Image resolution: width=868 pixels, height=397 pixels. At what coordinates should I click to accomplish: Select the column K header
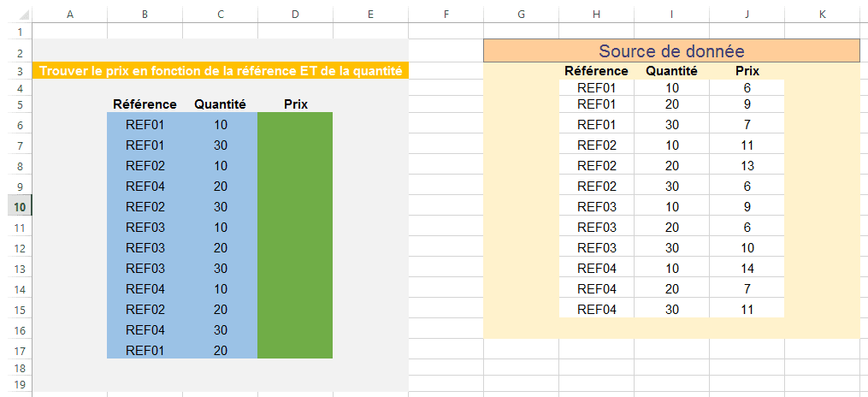point(822,15)
